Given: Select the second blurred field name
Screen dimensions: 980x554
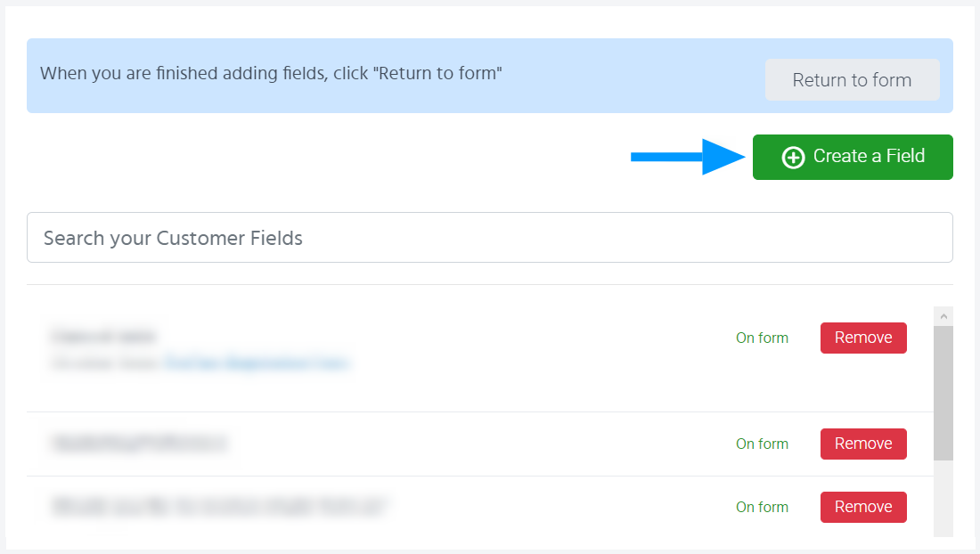Looking at the screenshot, I should (139, 443).
